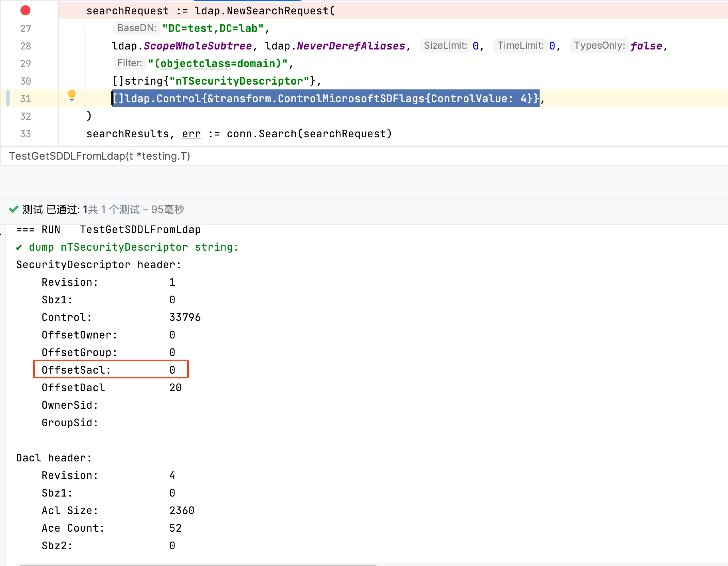Screen dimensions: 728x566
Task: Click the OwnerSid: output line
Action: [70, 405]
